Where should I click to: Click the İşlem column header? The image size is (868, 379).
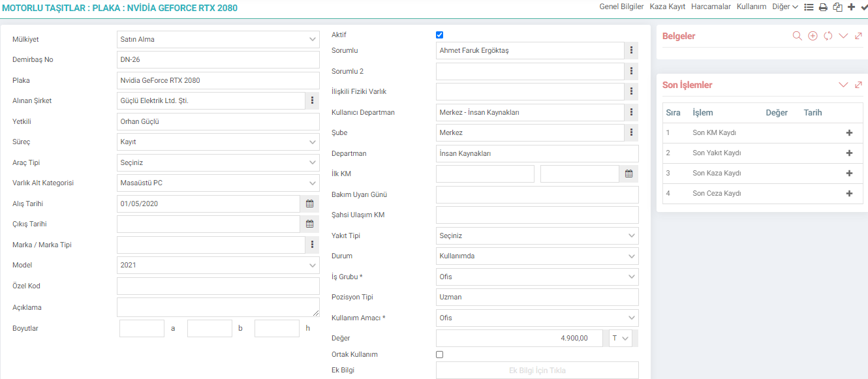pos(703,113)
